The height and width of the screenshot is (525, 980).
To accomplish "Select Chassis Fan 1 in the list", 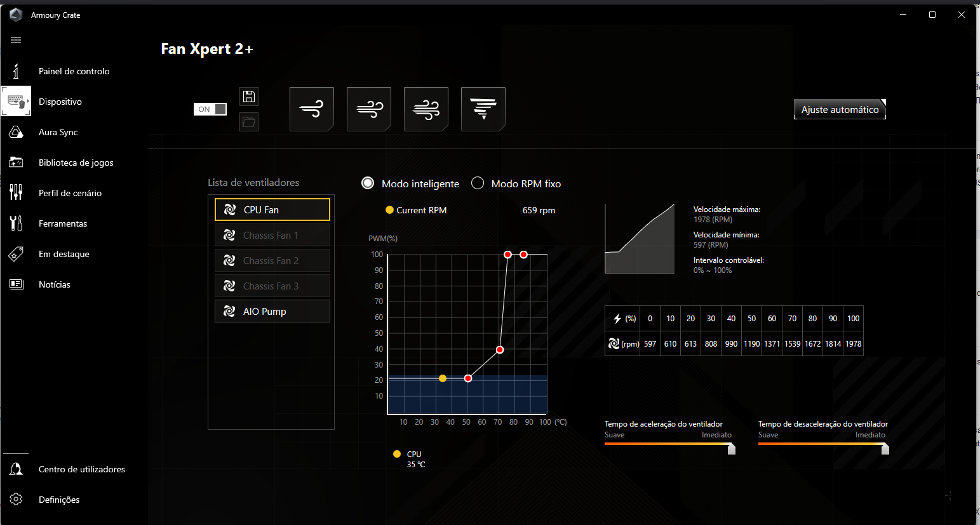I will [x=272, y=235].
